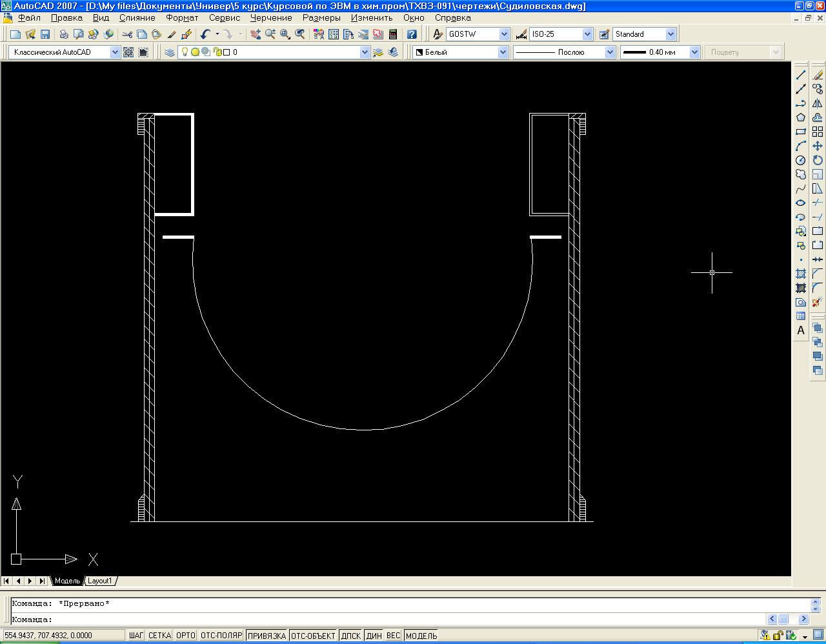826x644 pixels.
Task: Open the Черчение menu
Action: 271,18
